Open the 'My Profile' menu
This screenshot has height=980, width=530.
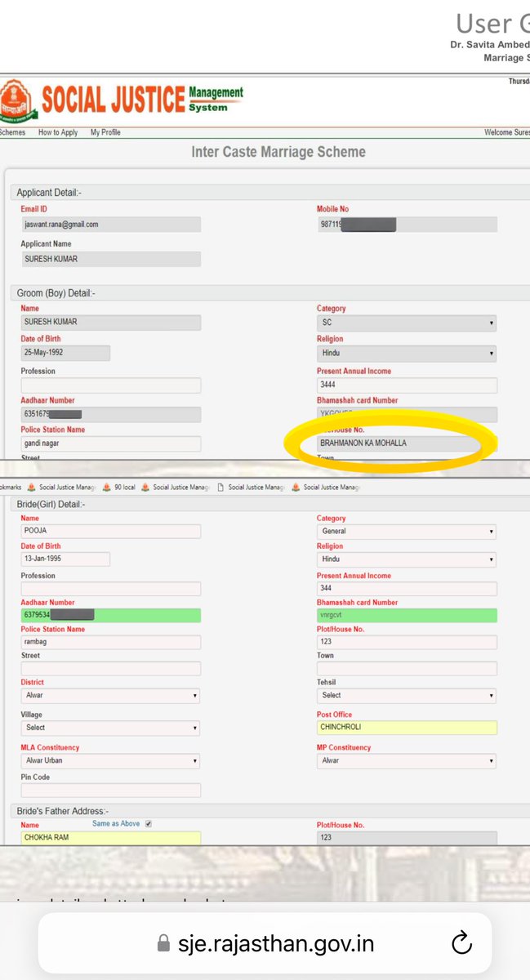tap(105, 132)
